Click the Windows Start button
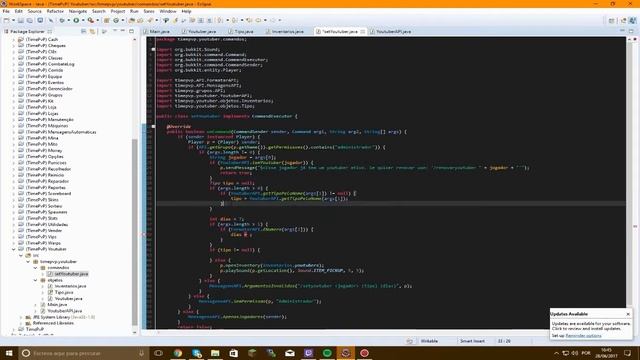This screenshot has width=640, height=360. [9, 353]
